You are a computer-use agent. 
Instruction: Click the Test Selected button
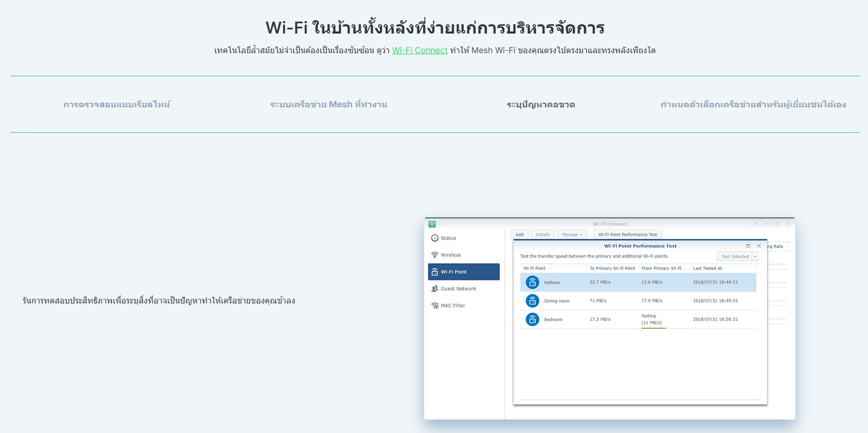(x=735, y=256)
